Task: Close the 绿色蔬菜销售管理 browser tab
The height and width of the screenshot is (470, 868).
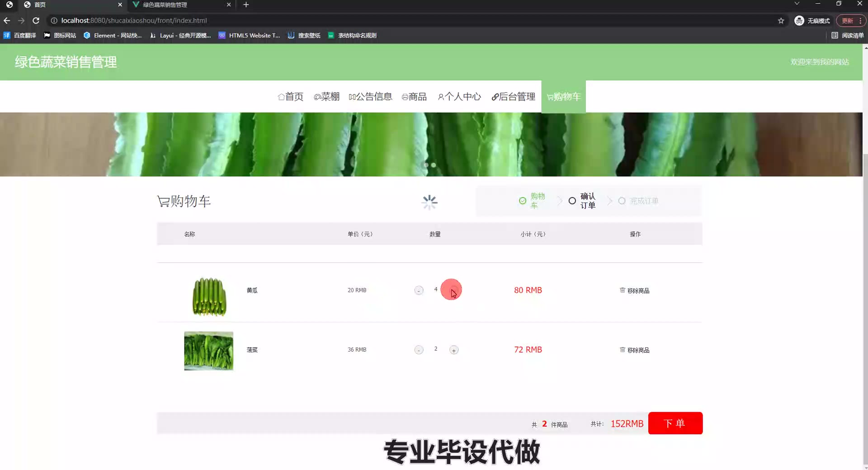Action: pyautogui.click(x=229, y=5)
